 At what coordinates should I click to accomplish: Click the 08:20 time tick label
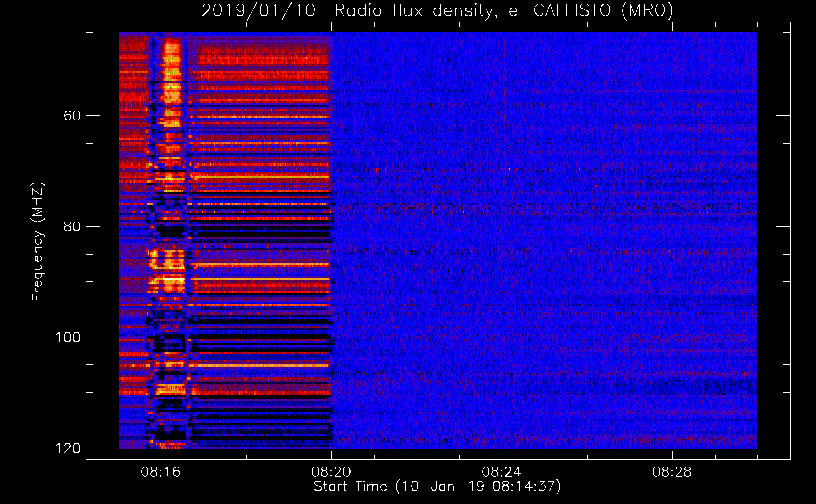[x=331, y=472]
